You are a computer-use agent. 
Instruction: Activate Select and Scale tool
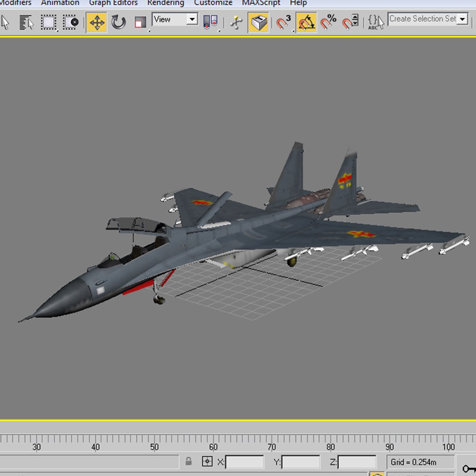140,22
